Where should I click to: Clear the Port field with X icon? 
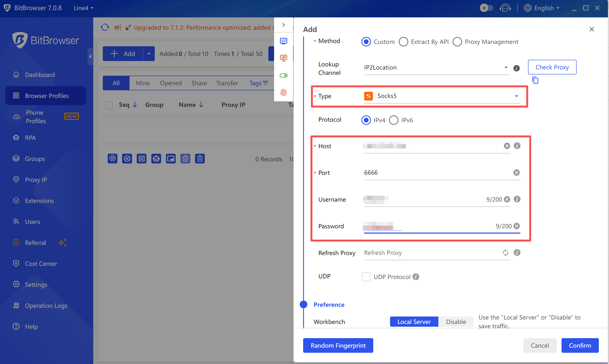516,173
